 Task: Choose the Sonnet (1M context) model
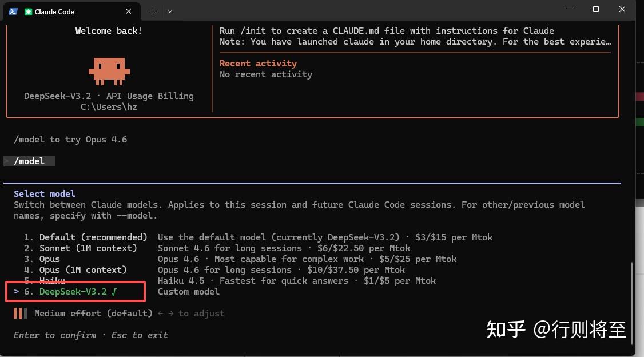[x=88, y=248]
